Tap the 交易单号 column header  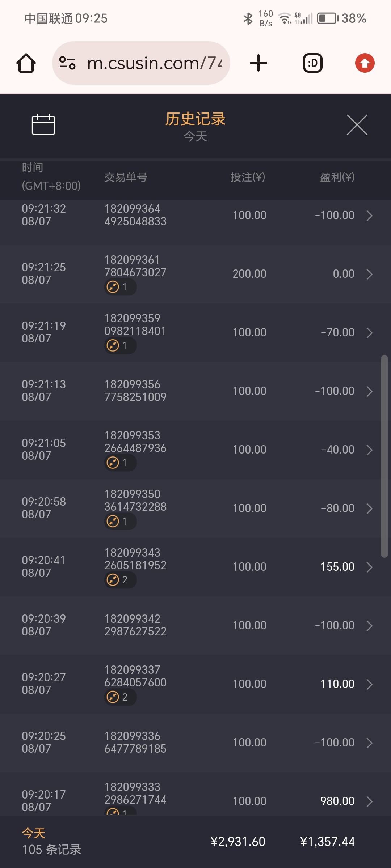[x=126, y=177]
